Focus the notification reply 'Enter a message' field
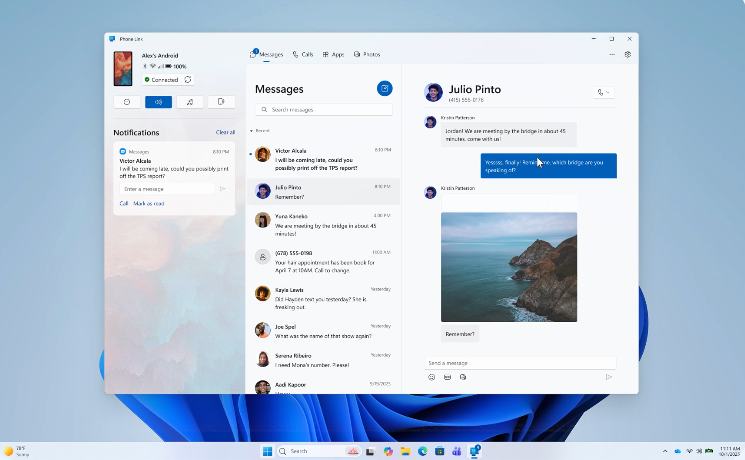The height and width of the screenshot is (460, 745). pyautogui.click(x=167, y=189)
